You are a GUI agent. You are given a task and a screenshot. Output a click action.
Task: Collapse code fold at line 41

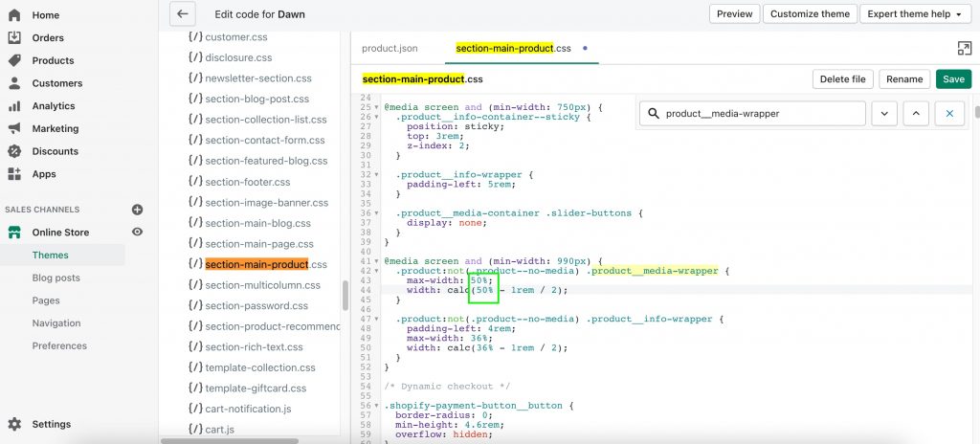point(376,261)
